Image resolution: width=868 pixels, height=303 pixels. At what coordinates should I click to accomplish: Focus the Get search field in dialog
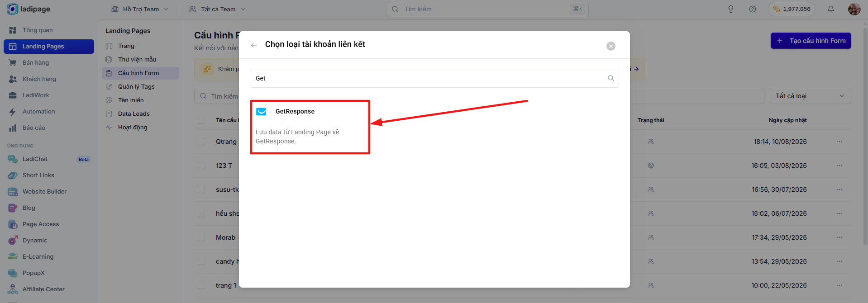430,78
